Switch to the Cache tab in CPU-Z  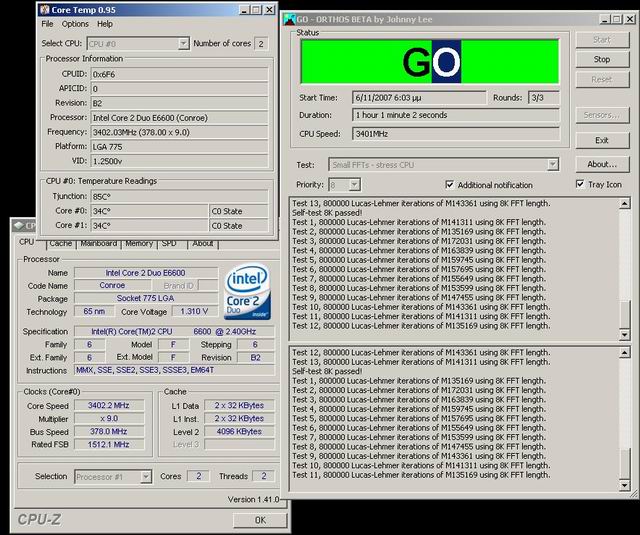(x=61, y=244)
